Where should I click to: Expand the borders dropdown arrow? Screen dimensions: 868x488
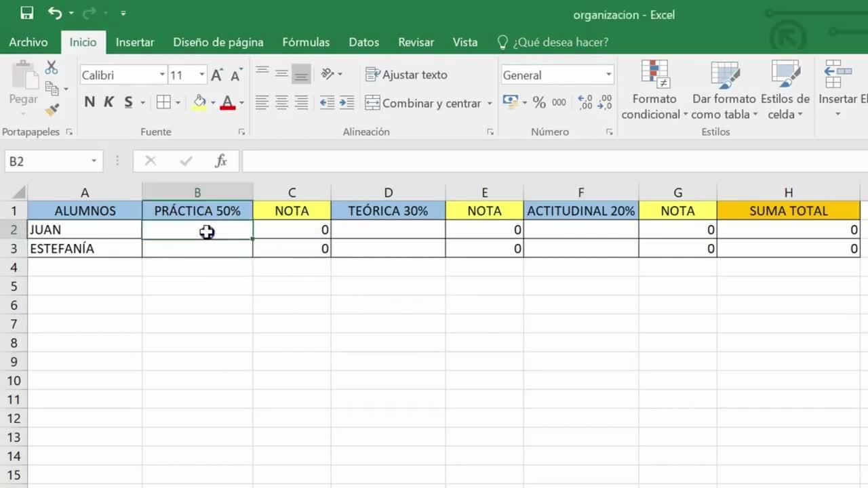pos(178,103)
